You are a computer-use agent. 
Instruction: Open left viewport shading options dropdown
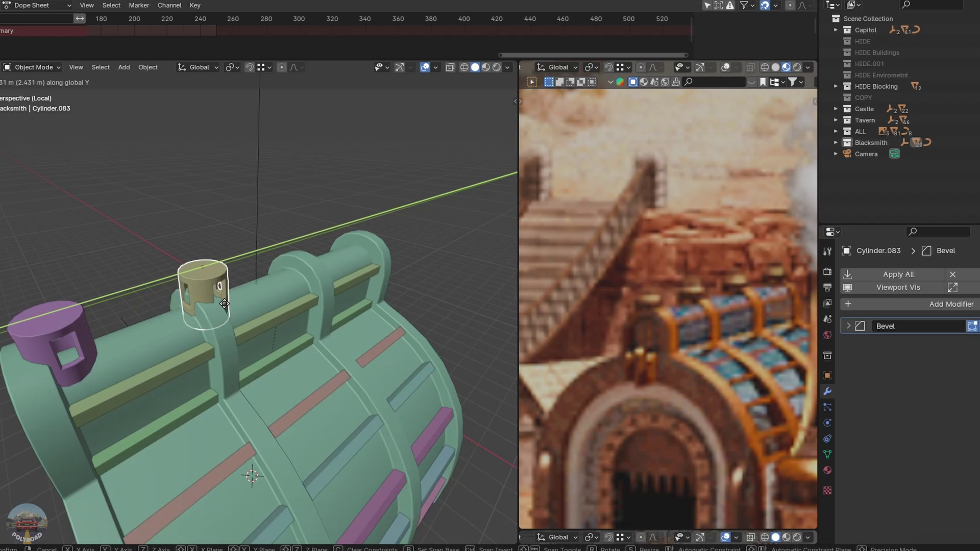click(x=507, y=67)
